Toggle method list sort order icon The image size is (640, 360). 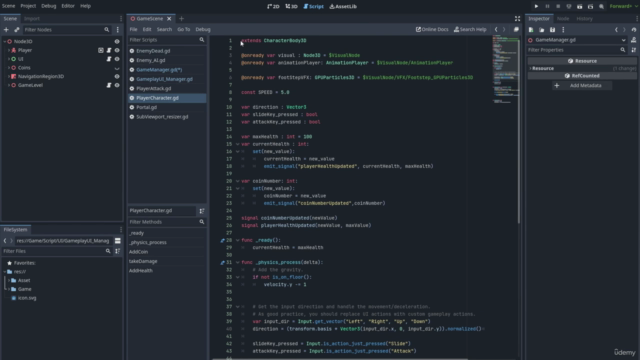[202, 211]
